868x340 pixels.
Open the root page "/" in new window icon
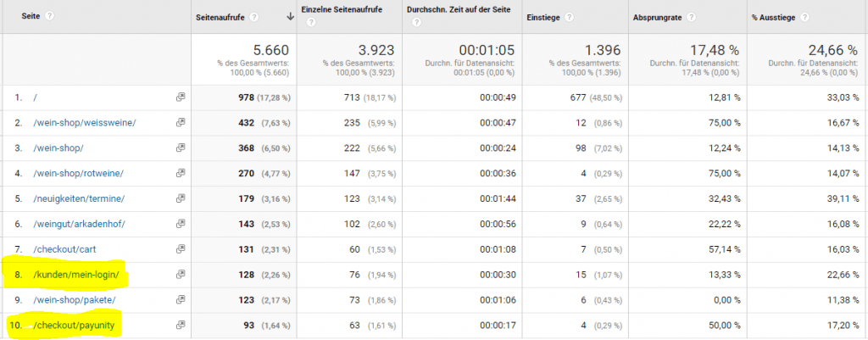[180, 98]
